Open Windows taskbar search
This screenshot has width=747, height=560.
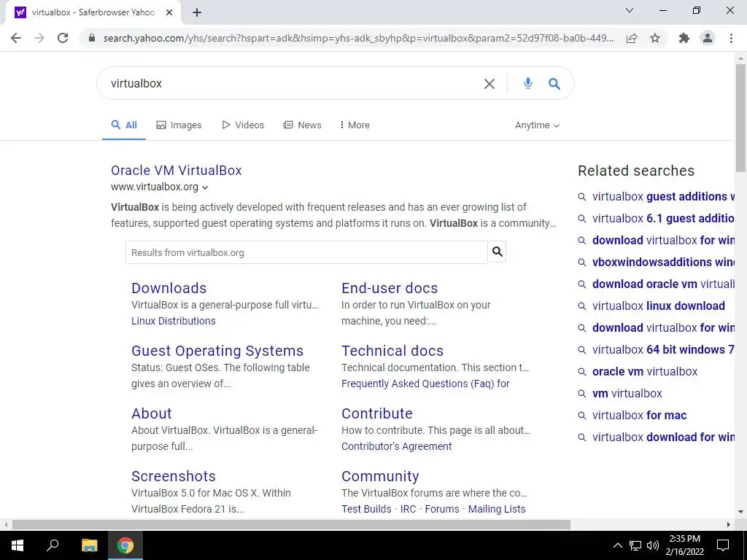(x=53, y=545)
